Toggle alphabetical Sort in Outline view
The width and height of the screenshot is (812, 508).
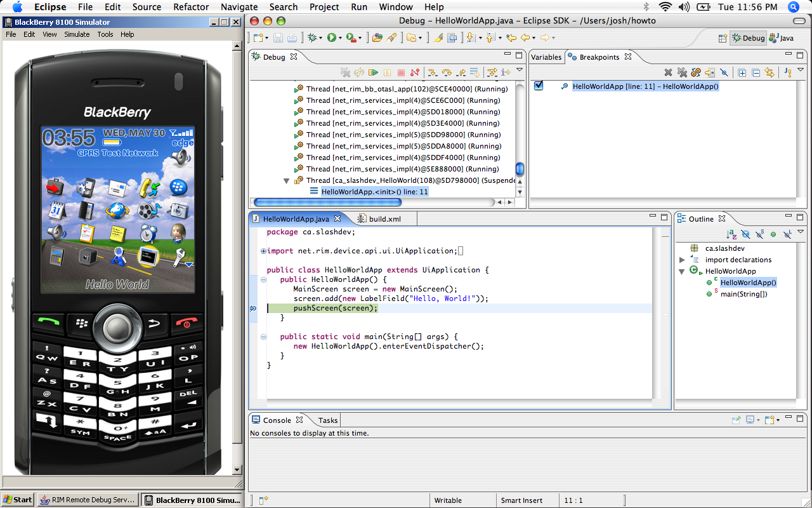(731, 234)
